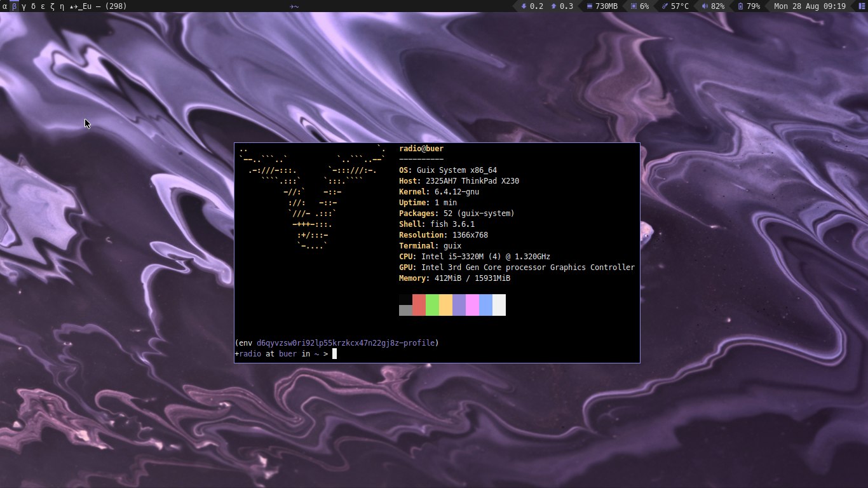Click the Resolution: 1366x768 line
This screenshot has width=868, height=488.
[x=444, y=235]
